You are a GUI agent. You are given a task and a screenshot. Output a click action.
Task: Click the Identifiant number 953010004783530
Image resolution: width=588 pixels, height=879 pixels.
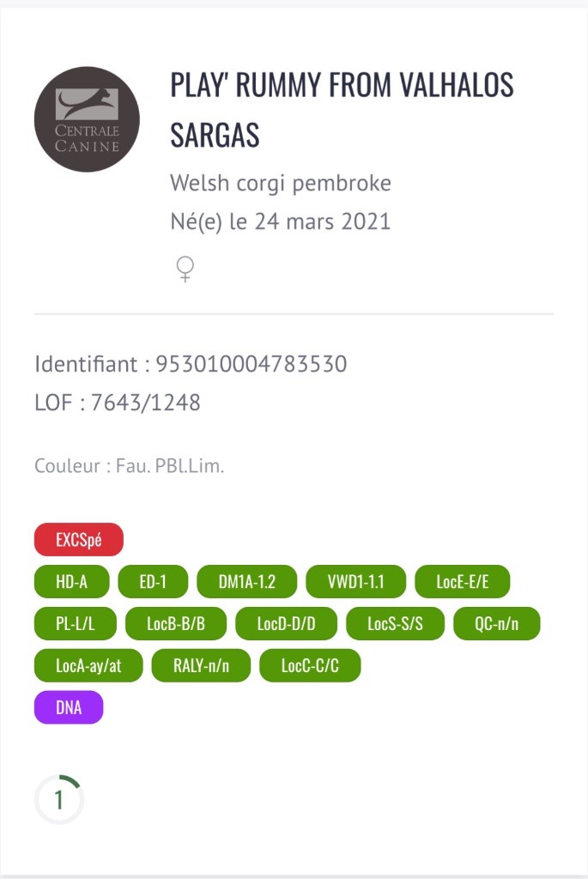[251, 364]
